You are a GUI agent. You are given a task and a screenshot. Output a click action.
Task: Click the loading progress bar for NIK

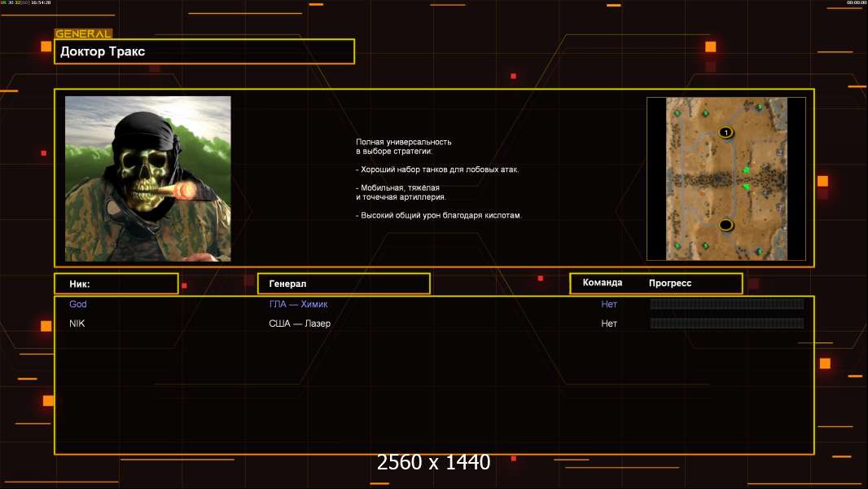click(727, 324)
